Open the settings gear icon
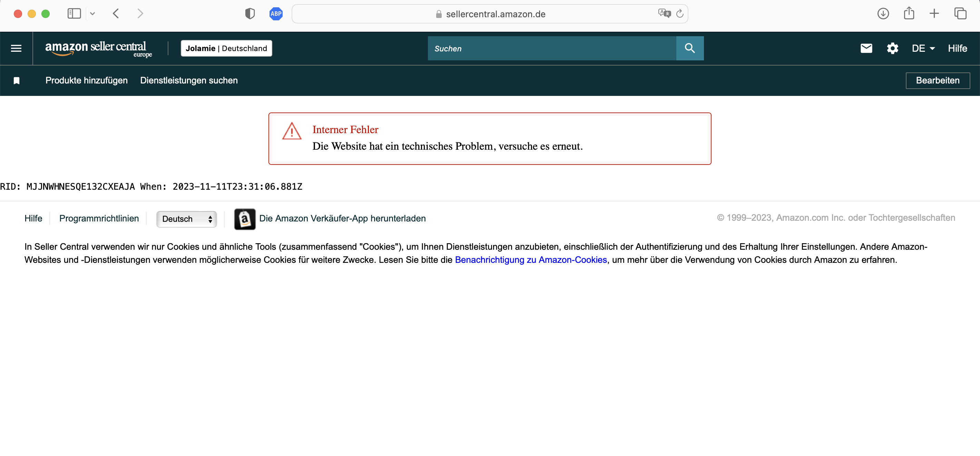Viewport: 980px width, 456px height. (892, 48)
